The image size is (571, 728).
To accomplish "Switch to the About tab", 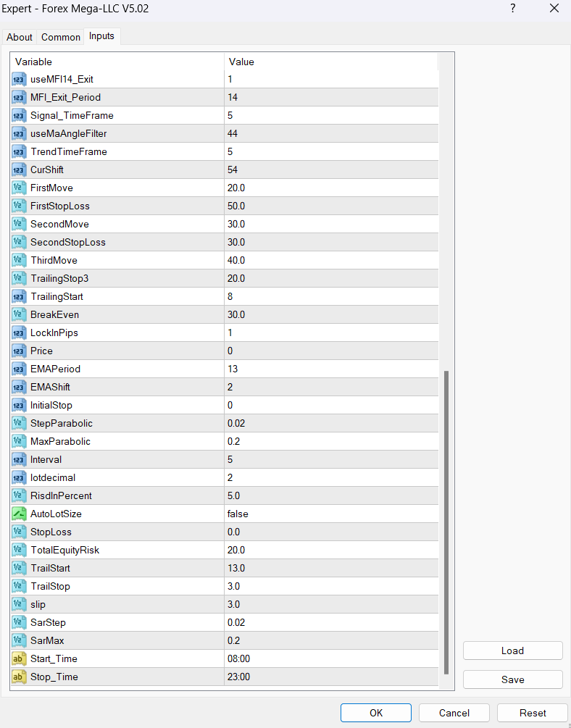I will click(20, 37).
